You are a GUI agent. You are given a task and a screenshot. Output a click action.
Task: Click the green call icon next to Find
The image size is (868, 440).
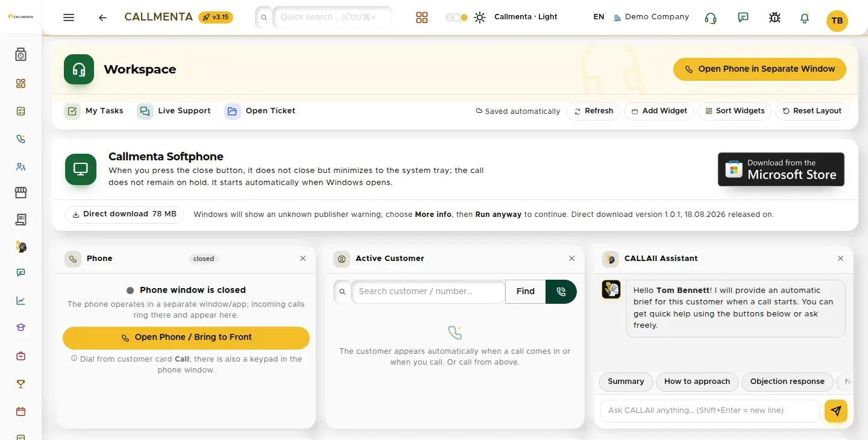[x=561, y=292]
